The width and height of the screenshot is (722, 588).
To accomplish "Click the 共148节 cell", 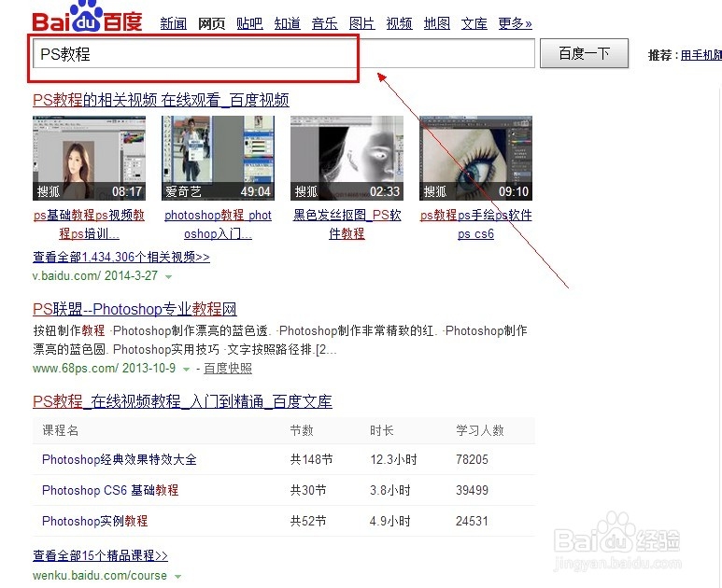I will click(x=311, y=459).
